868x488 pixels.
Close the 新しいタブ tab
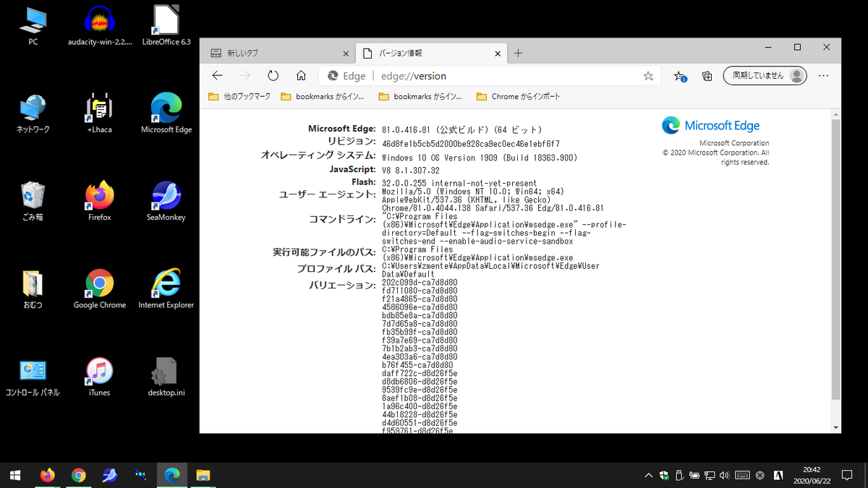tap(347, 53)
